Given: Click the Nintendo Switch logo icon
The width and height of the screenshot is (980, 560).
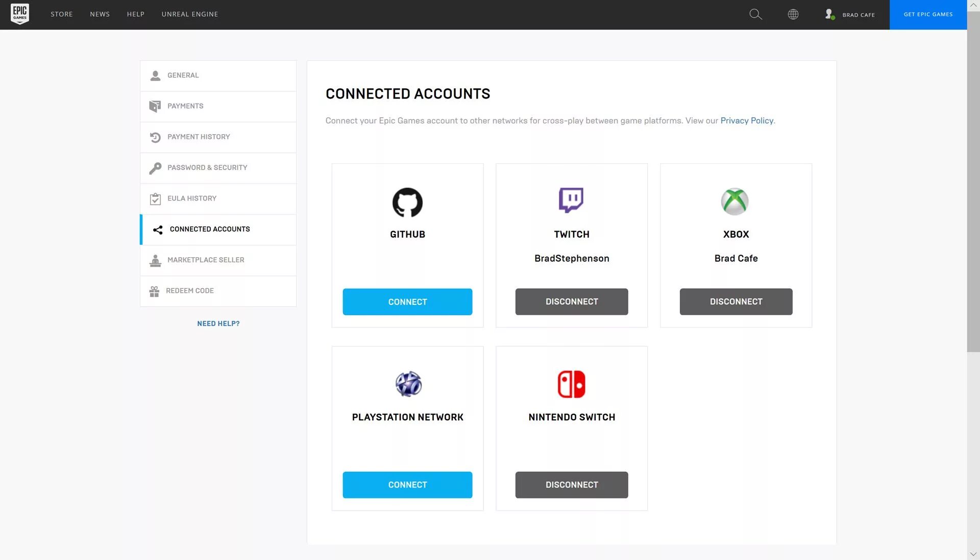Looking at the screenshot, I should point(572,383).
